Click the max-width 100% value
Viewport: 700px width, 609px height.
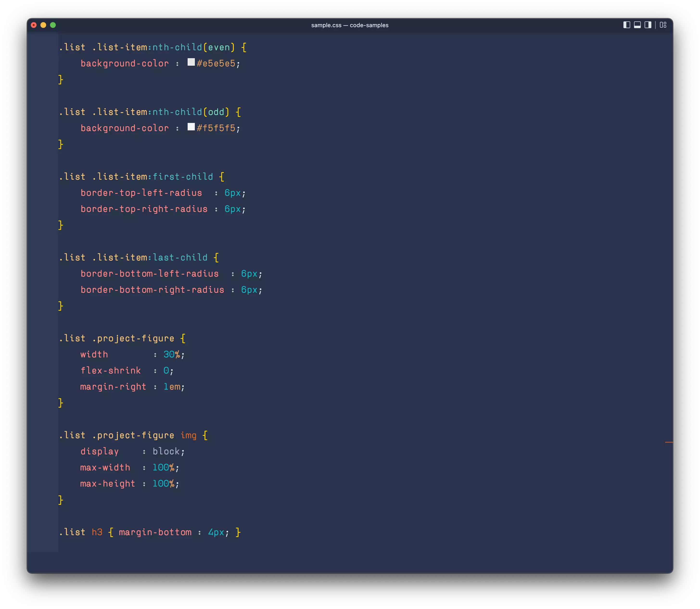(163, 468)
